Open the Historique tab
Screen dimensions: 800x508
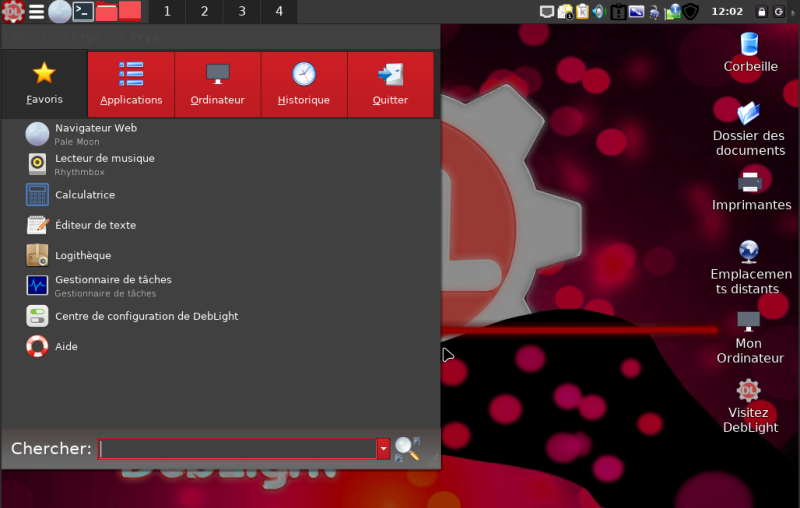304,84
